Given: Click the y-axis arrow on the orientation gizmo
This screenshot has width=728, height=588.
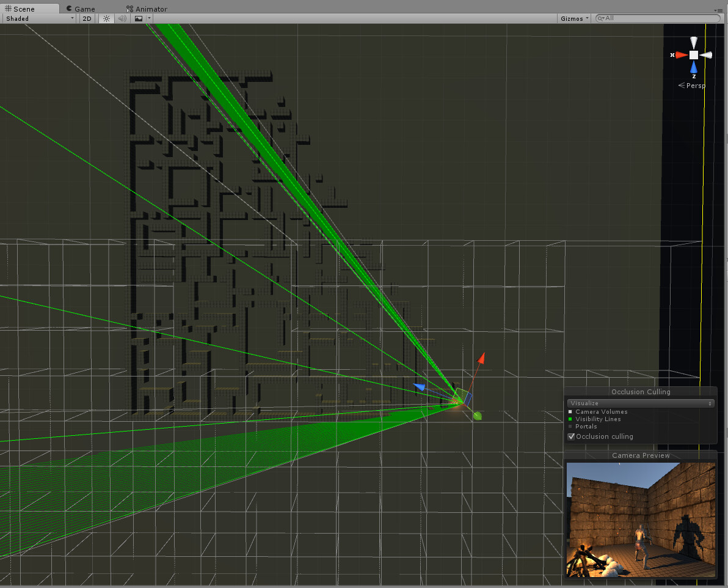Looking at the screenshot, I should 693,42.
